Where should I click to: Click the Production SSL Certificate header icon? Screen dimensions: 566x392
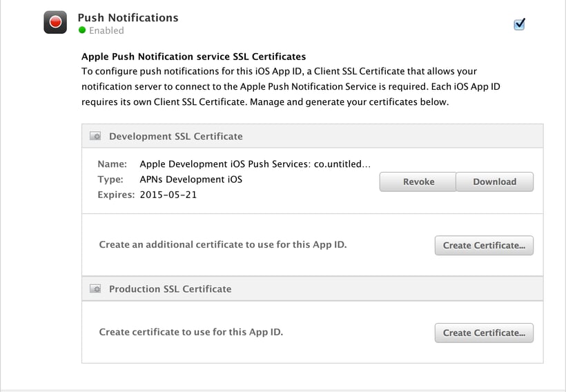96,289
